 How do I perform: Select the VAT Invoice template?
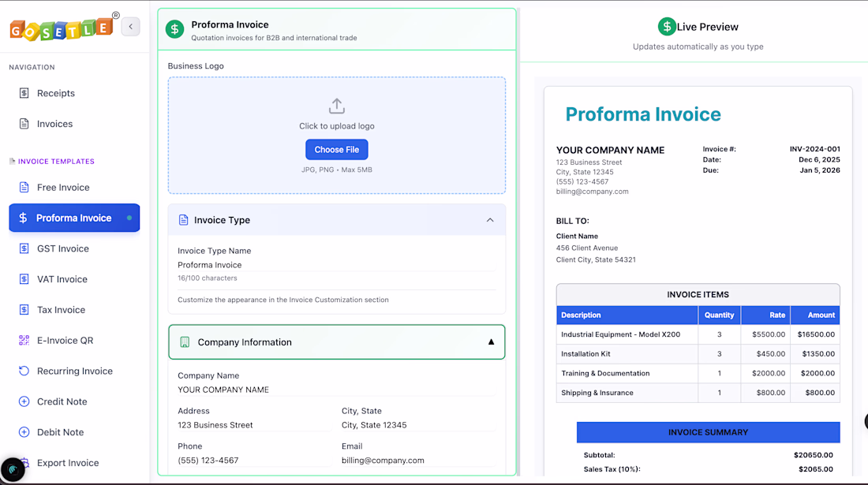[62, 279]
